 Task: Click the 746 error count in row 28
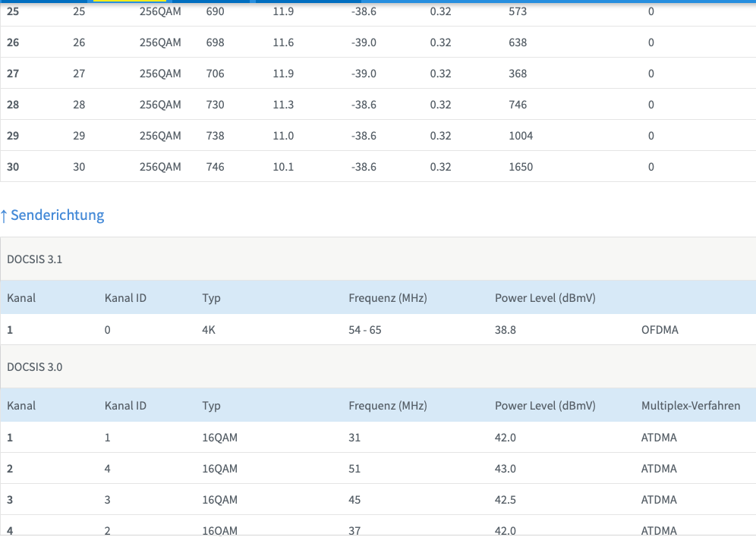(x=518, y=105)
